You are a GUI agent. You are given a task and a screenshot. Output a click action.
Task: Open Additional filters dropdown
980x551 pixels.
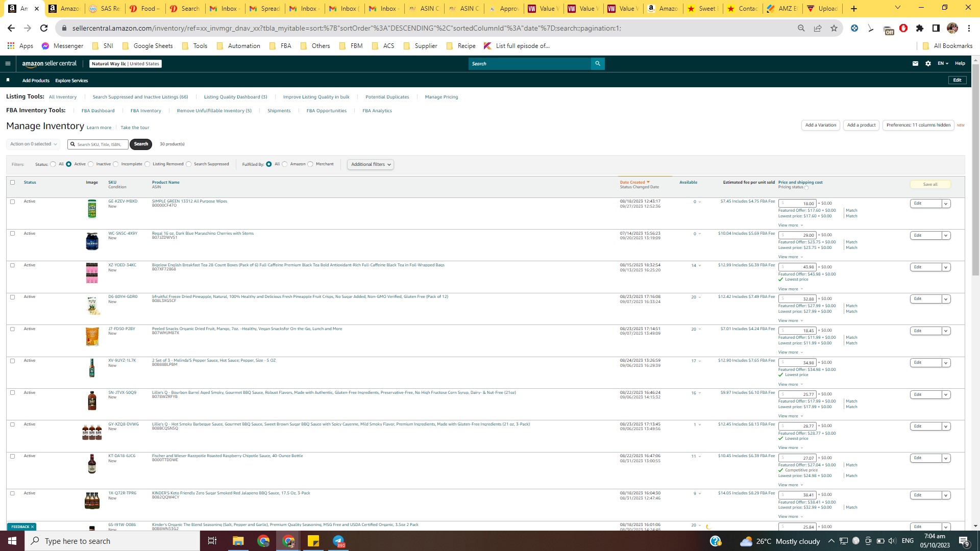(x=371, y=164)
